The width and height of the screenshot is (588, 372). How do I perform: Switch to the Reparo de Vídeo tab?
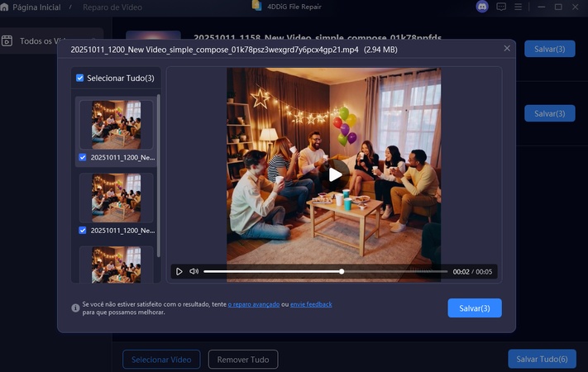(x=115, y=7)
